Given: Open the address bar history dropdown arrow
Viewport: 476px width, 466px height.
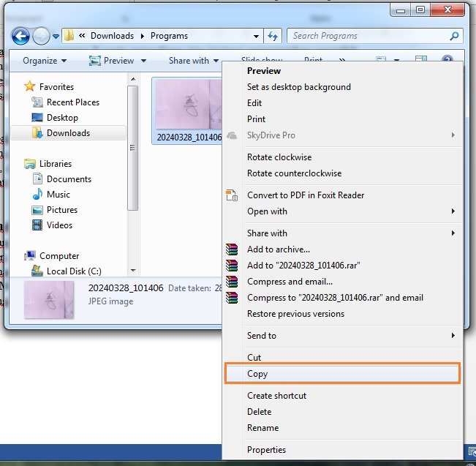Looking at the screenshot, I should coord(256,36).
